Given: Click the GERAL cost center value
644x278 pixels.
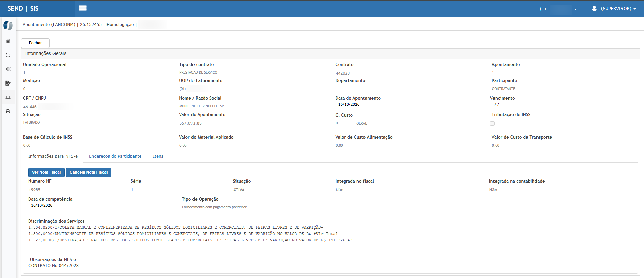Looking at the screenshot, I should point(361,123).
